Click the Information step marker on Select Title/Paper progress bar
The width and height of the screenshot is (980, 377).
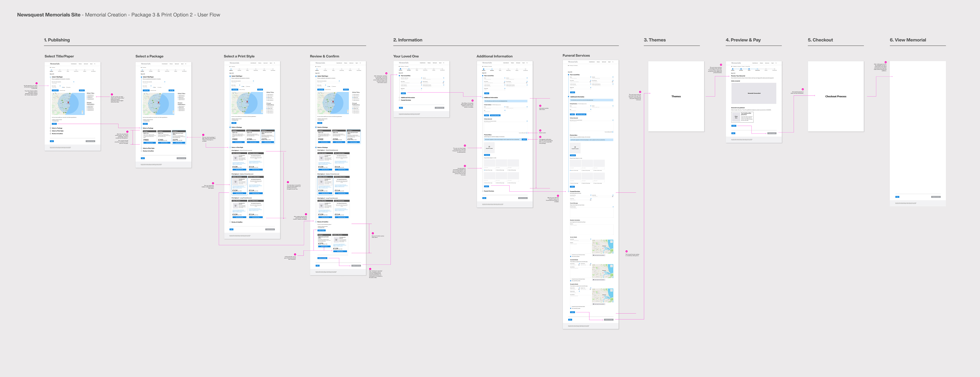click(x=60, y=70)
